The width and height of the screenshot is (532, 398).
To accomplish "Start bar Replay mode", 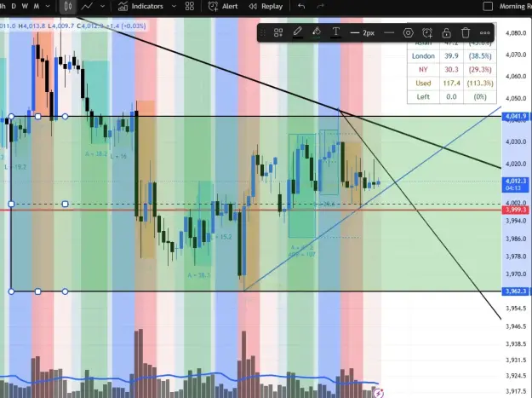I will click(x=266, y=6).
